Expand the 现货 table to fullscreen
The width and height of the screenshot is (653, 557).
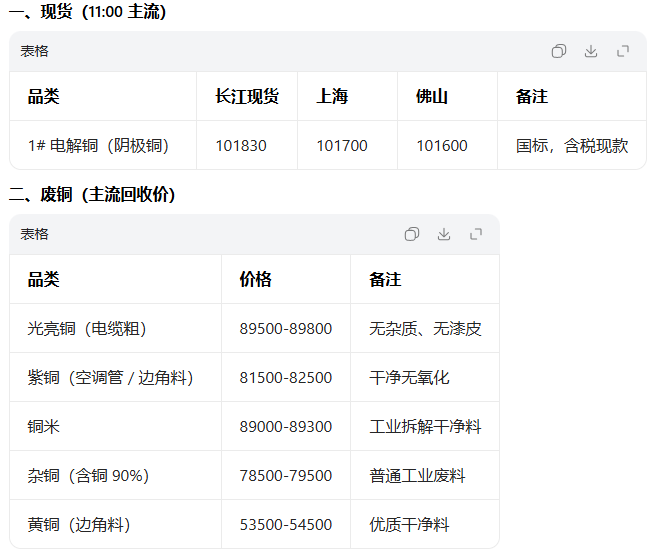623,51
